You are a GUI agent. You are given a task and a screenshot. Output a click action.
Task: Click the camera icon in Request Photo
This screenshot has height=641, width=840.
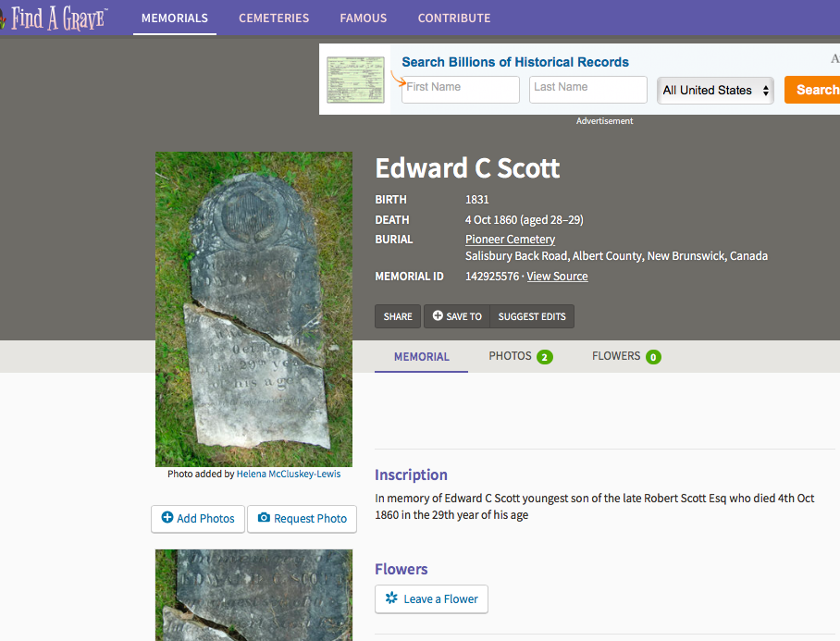[x=264, y=518]
